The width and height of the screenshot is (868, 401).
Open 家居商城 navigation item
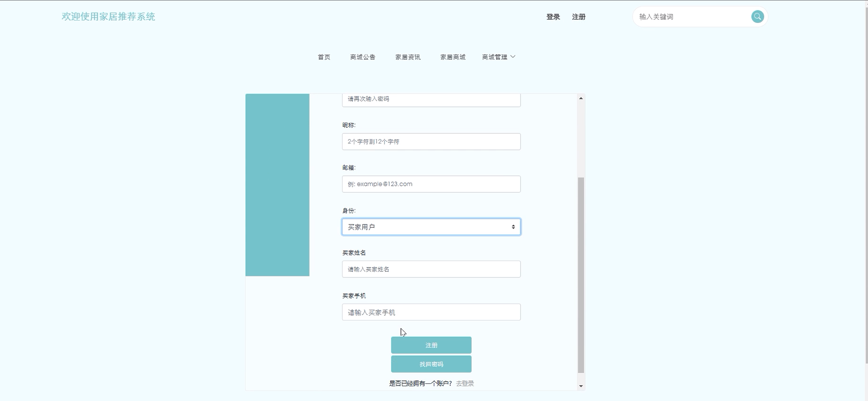453,57
